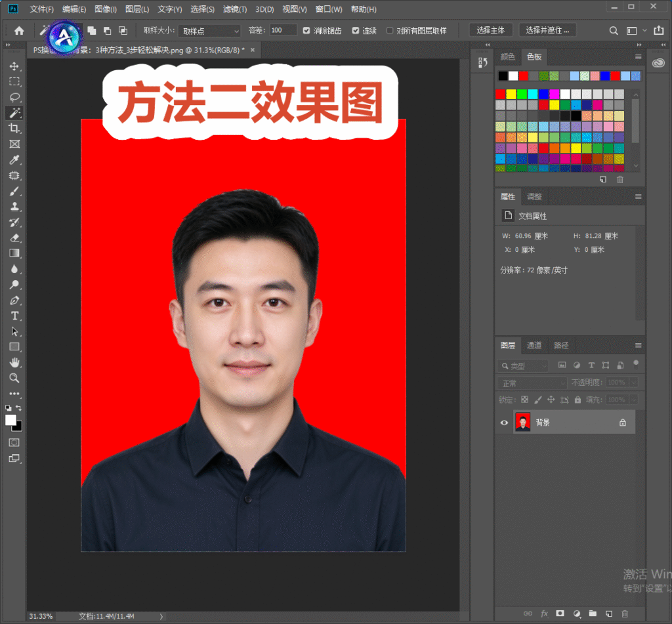Expand the status bar info arrow
The width and height of the screenshot is (672, 624).
coord(161,617)
